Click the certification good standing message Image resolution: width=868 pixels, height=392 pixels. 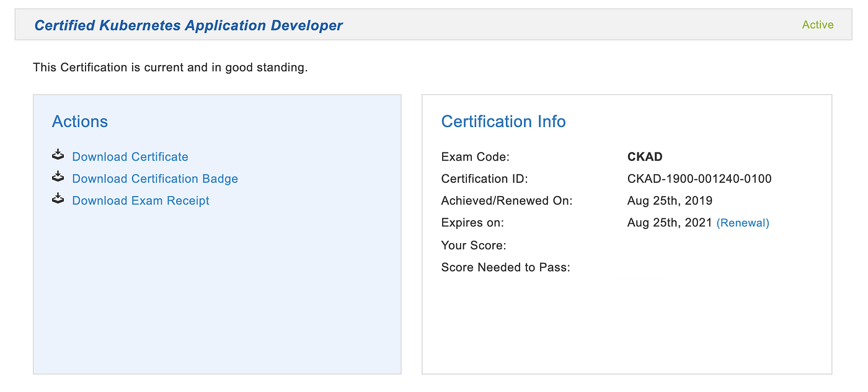pyautogui.click(x=170, y=67)
